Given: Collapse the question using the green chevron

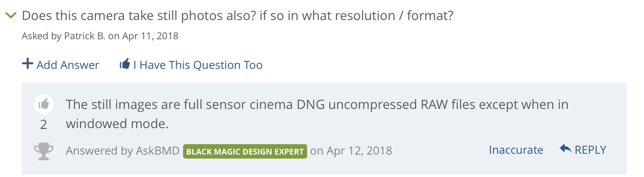Looking at the screenshot, I should pyautogui.click(x=10, y=16).
